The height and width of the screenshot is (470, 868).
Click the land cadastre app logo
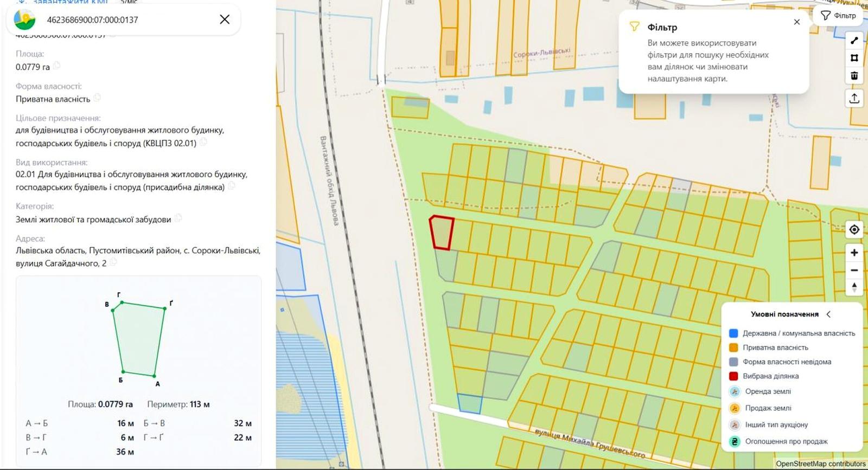(x=24, y=20)
